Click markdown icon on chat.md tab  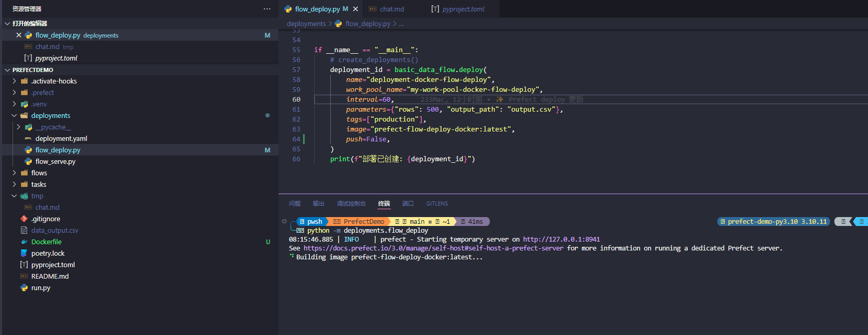tap(373, 9)
